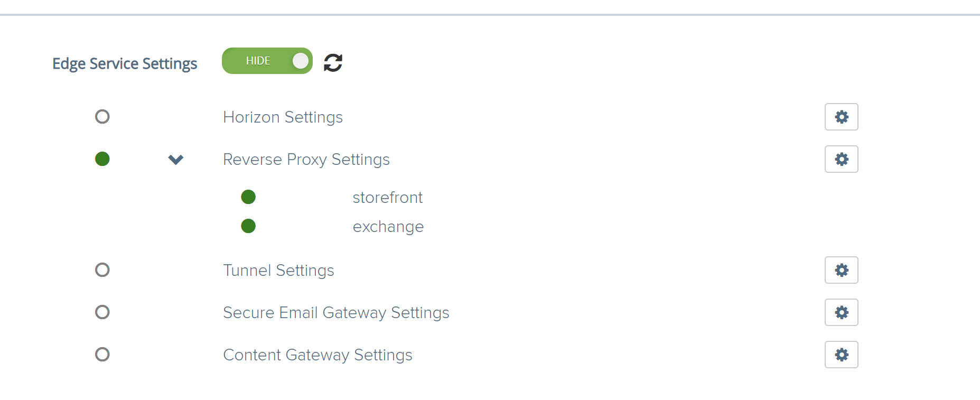Viewport: 980px width, 400px height.
Task: Click the Content Gateway status circle
Action: (x=102, y=355)
